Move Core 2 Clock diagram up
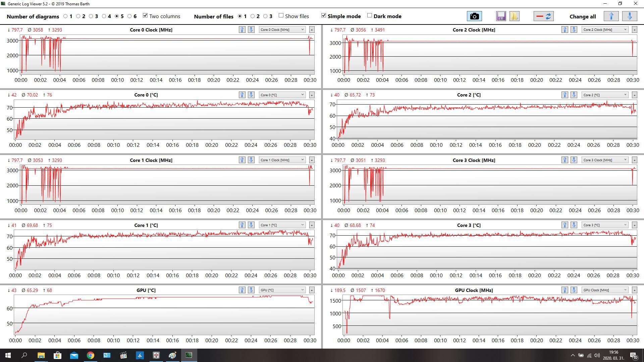644x362 pixels. point(565,29)
